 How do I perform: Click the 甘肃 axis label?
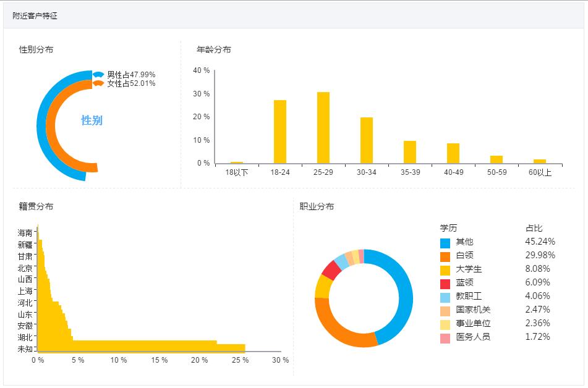pyautogui.click(x=25, y=256)
